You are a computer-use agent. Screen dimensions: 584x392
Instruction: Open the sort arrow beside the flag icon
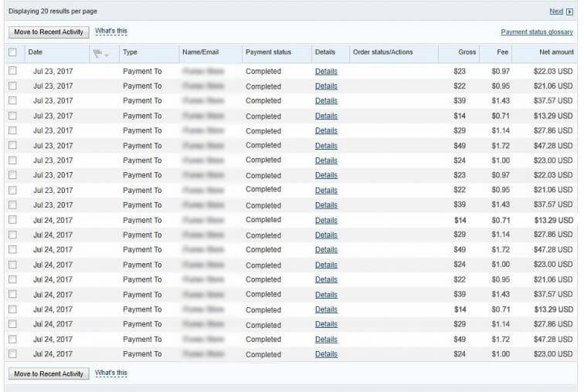point(107,56)
